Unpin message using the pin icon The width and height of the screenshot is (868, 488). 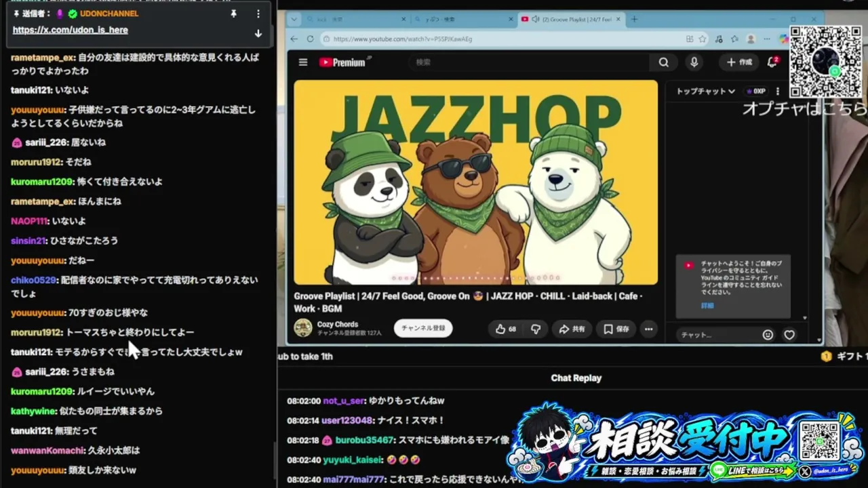point(233,14)
